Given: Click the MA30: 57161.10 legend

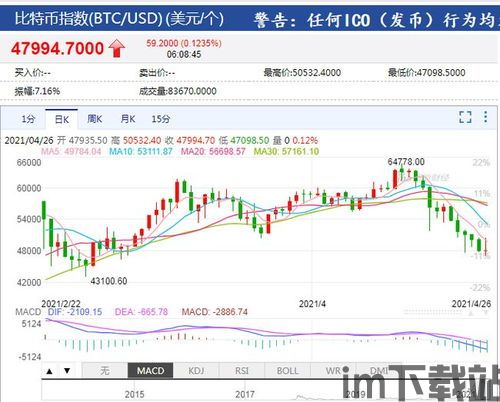Looking at the screenshot, I should (286, 152).
